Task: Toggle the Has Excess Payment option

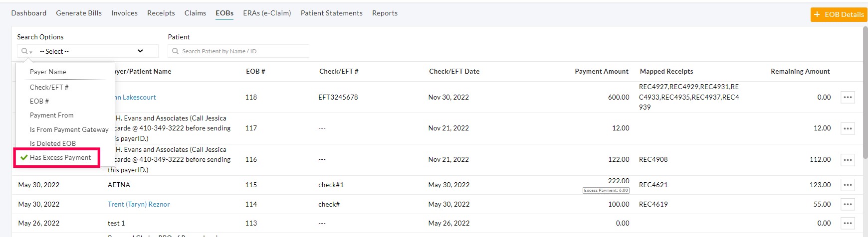Action: pyautogui.click(x=60, y=157)
